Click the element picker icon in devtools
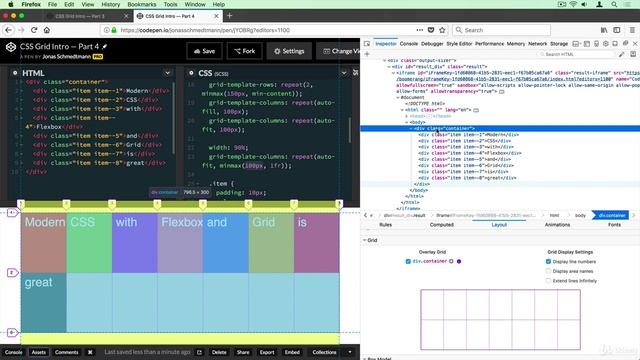The height and width of the screenshot is (360, 640). [x=367, y=44]
